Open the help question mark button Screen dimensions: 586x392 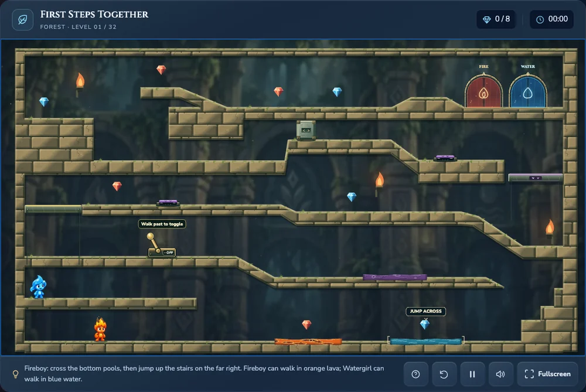tap(415, 374)
